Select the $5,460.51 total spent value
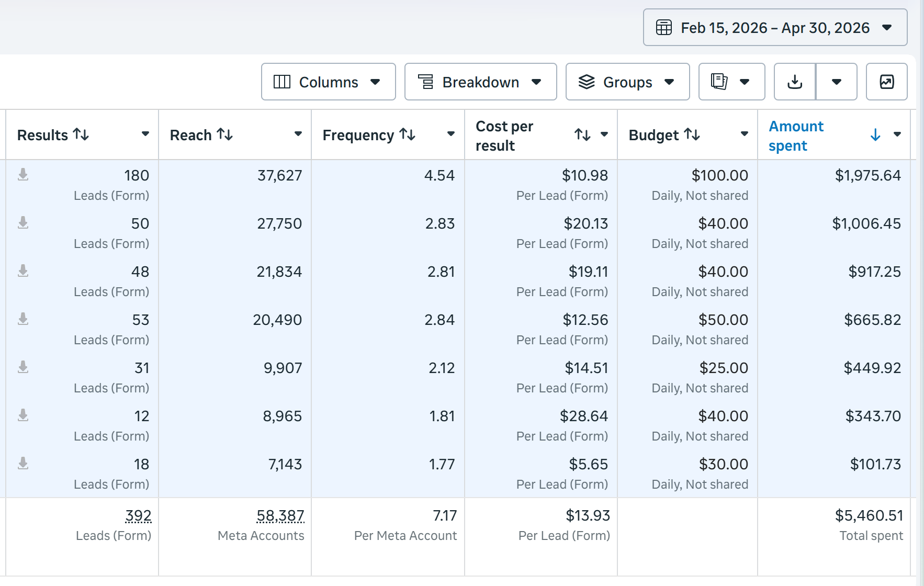 coord(869,515)
